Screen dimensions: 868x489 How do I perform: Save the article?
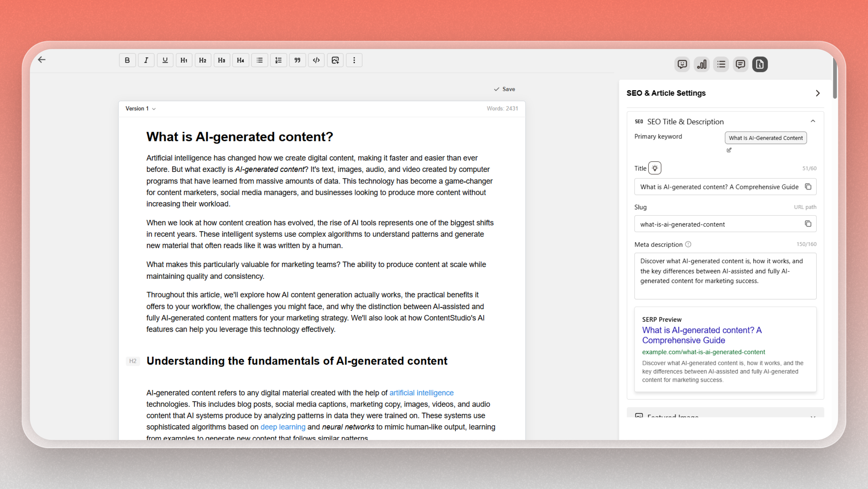point(504,89)
